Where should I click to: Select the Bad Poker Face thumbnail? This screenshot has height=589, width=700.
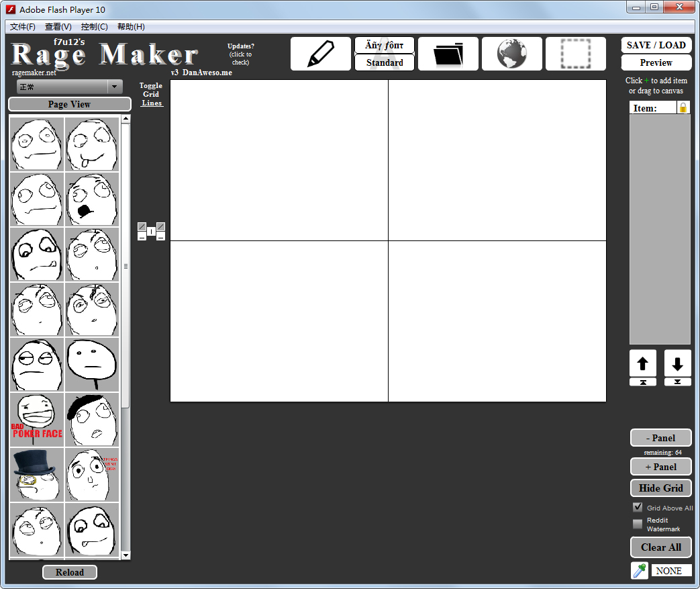[x=37, y=419]
